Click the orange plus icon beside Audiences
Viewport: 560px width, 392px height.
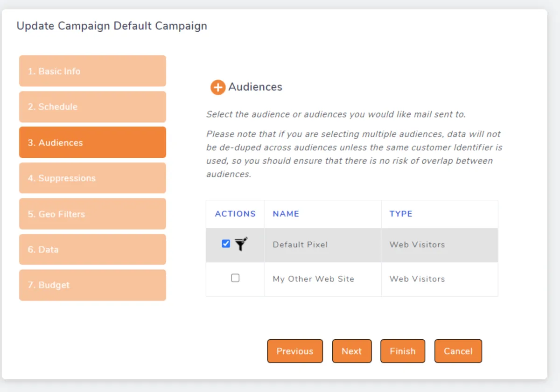point(217,87)
